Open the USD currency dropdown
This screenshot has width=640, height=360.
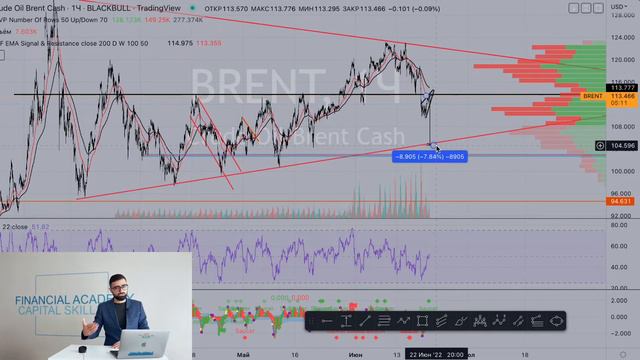pos(619,7)
